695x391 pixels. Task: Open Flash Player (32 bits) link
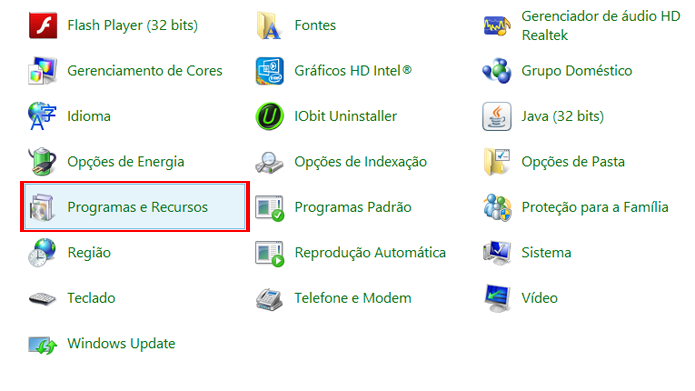(133, 25)
